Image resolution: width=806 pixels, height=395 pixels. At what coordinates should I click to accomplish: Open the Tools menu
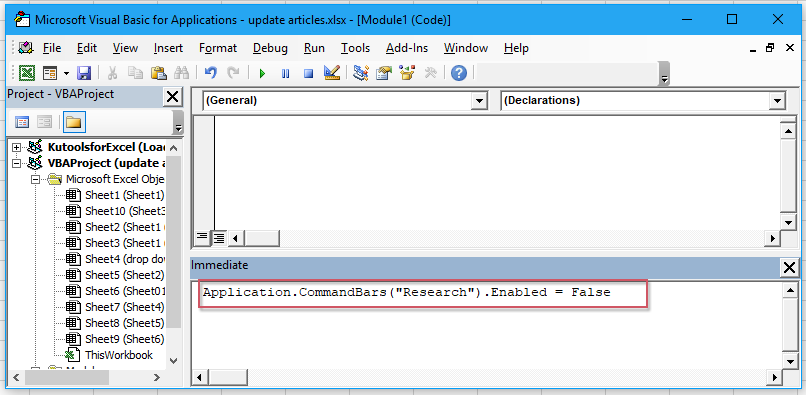click(x=355, y=48)
